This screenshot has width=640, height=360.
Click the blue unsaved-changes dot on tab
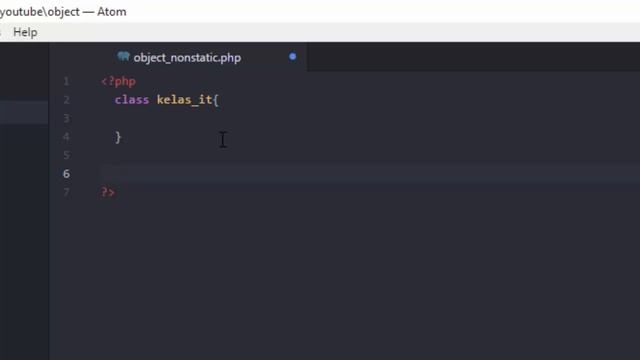(x=292, y=57)
